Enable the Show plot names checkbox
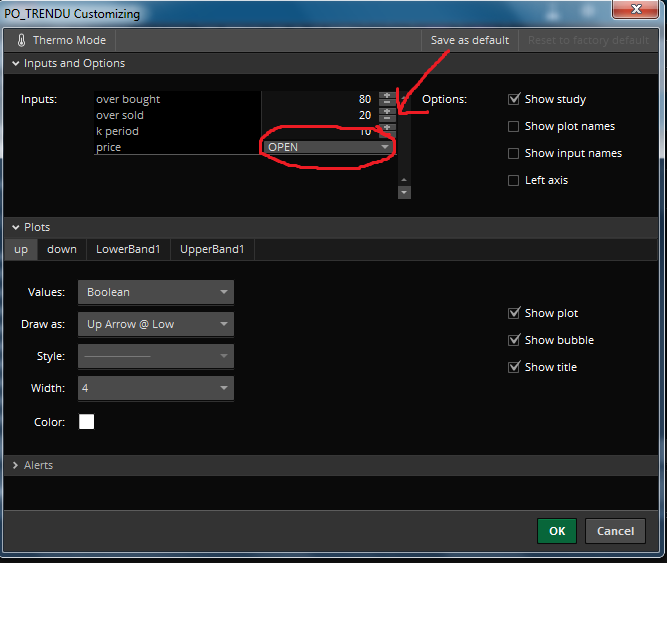Viewport: 667px width, 628px height. coord(514,126)
